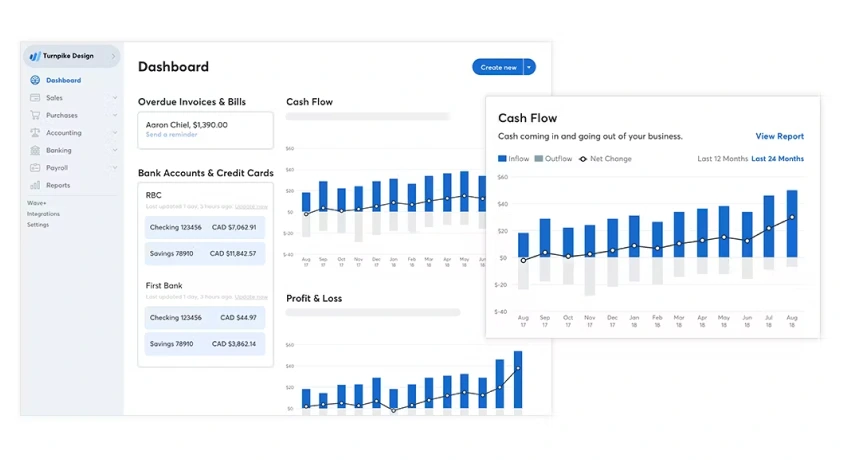Expand the Accounting menu chevron
The height and width of the screenshot is (460, 847).
115,133
